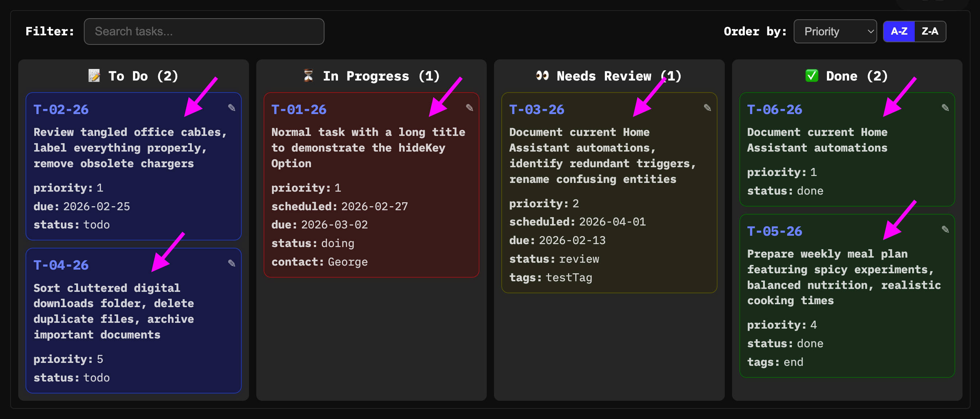Focus the Search tasks filter field
Screen dimensions: 980x419
coord(204,31)
